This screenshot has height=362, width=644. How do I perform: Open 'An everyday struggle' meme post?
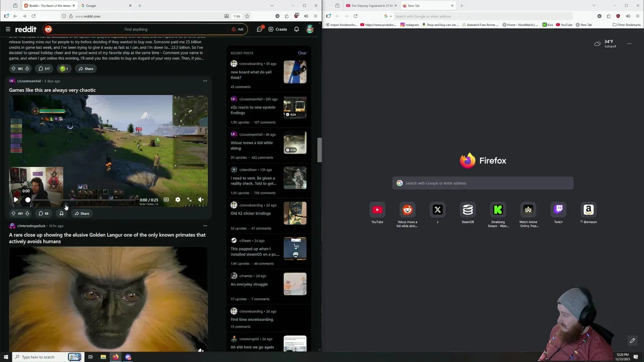point(249,284)
